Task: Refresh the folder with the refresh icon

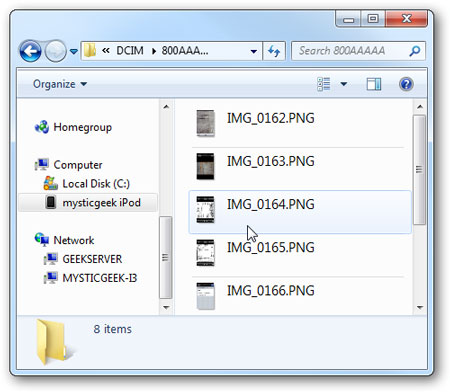Action: [274, 51]
